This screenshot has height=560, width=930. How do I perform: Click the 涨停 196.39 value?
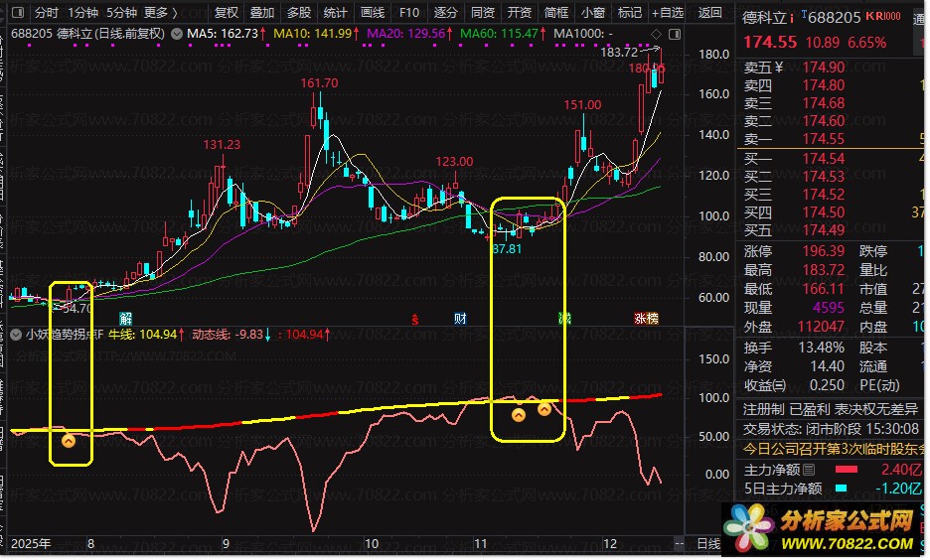(x=824, y=251)
